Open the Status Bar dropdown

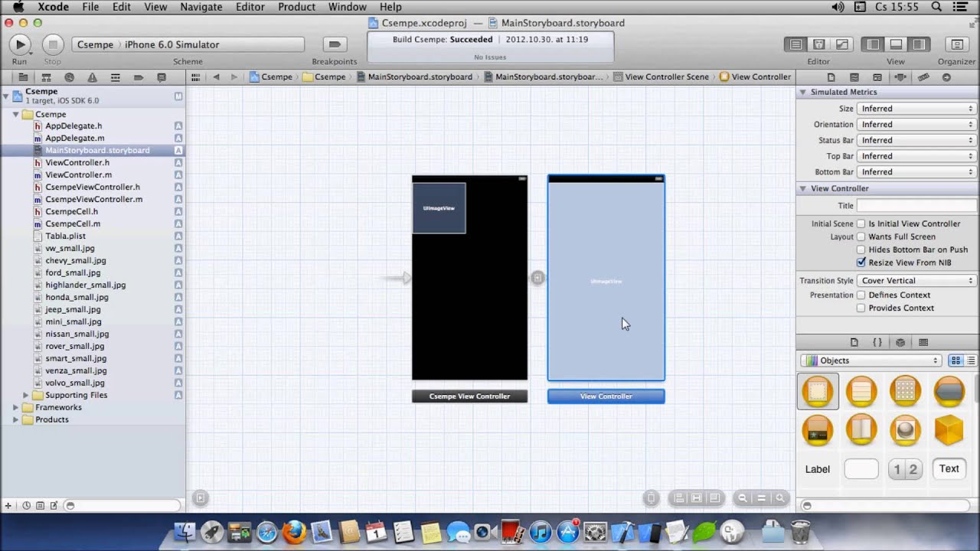(916, 141)
